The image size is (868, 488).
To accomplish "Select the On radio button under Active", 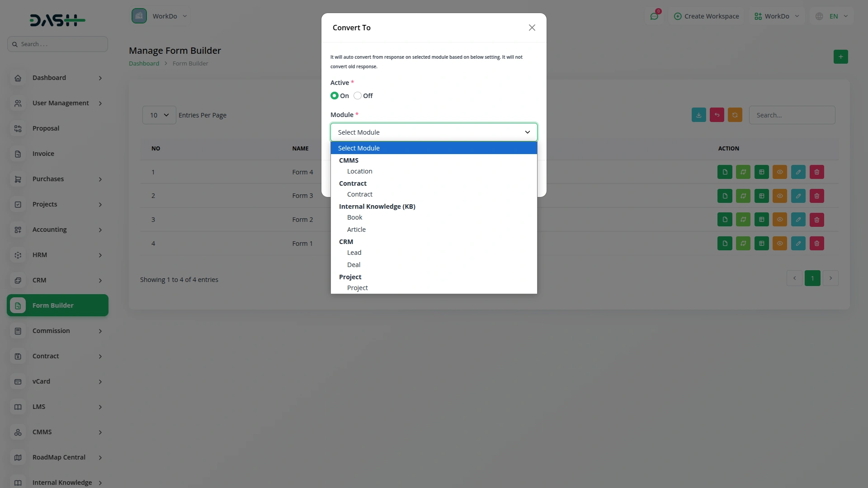I will (x=335, y=95).
